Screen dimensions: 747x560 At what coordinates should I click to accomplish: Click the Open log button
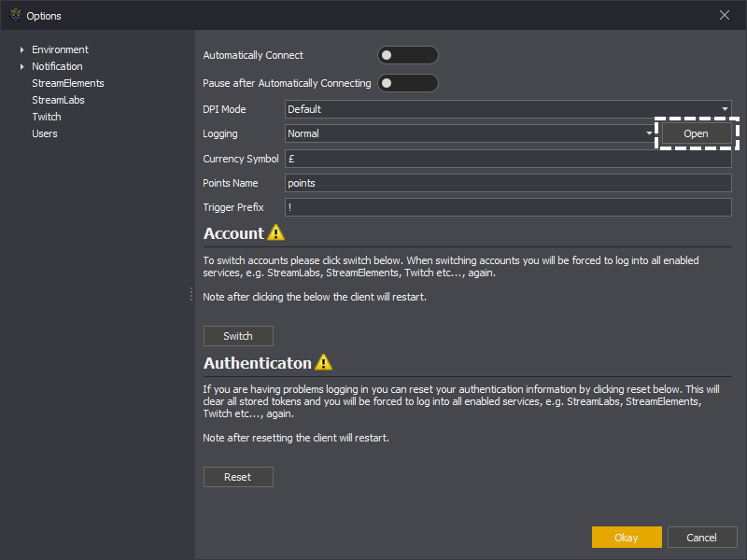coord(697,133)
